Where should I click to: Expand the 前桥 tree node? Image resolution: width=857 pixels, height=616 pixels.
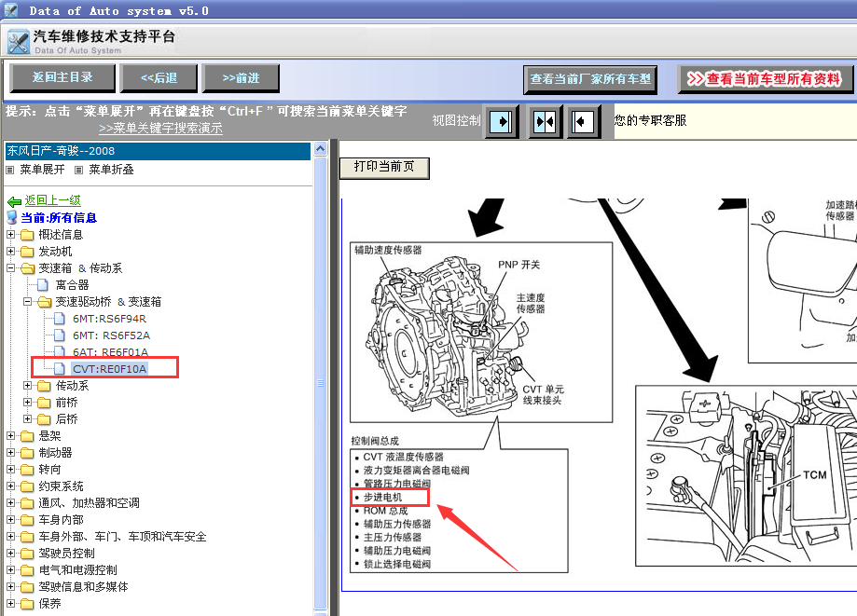(27, 403)
